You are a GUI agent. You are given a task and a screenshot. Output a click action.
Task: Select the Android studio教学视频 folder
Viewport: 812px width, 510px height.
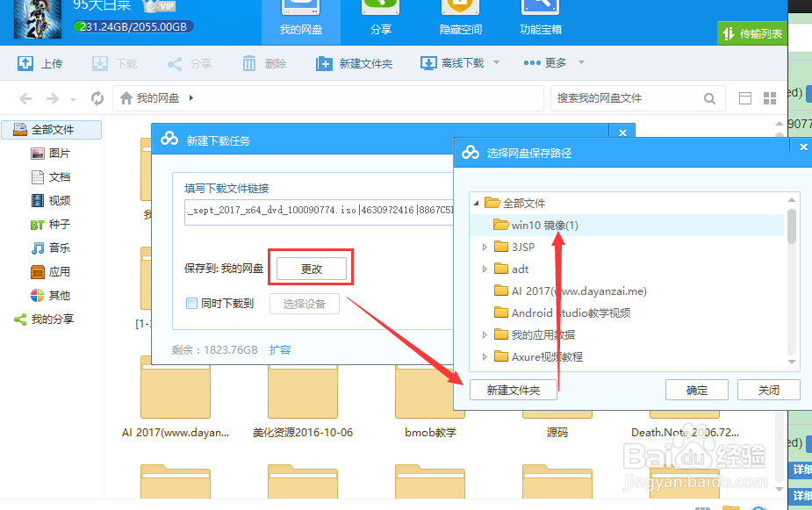coord(563,312)
